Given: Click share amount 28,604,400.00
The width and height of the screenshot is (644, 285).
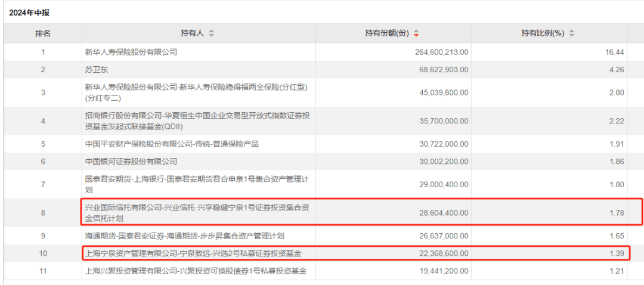Looking at the screenshot, I should [444, 213].
